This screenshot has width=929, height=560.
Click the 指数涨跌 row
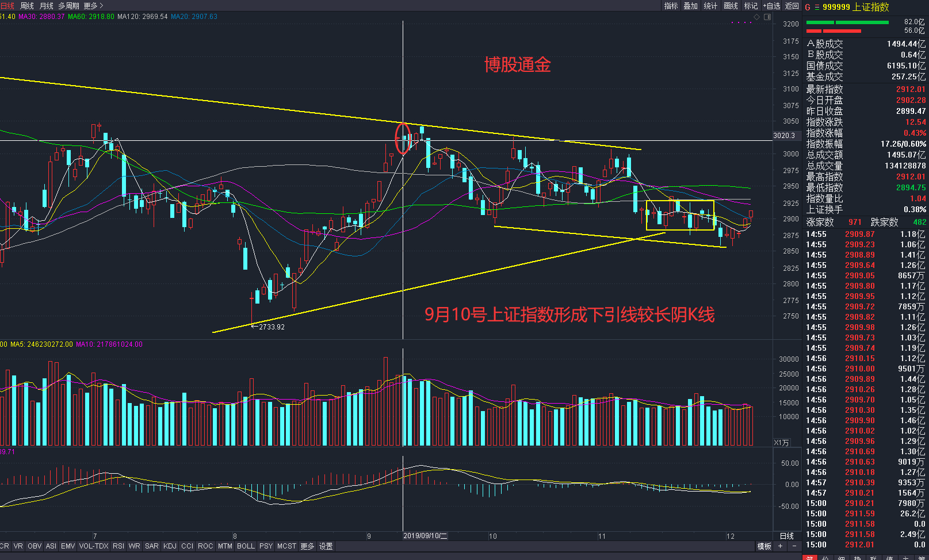click(x=866, y=122)
